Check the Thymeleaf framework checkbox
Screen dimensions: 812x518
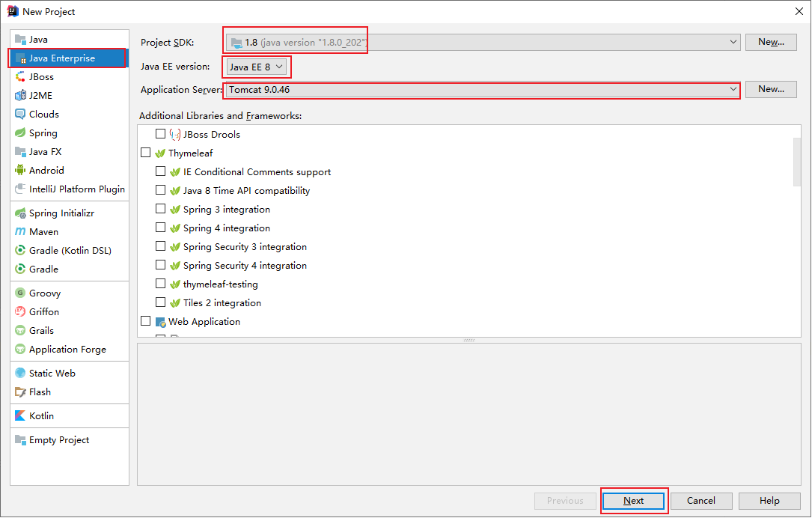[x=145, y=152]
